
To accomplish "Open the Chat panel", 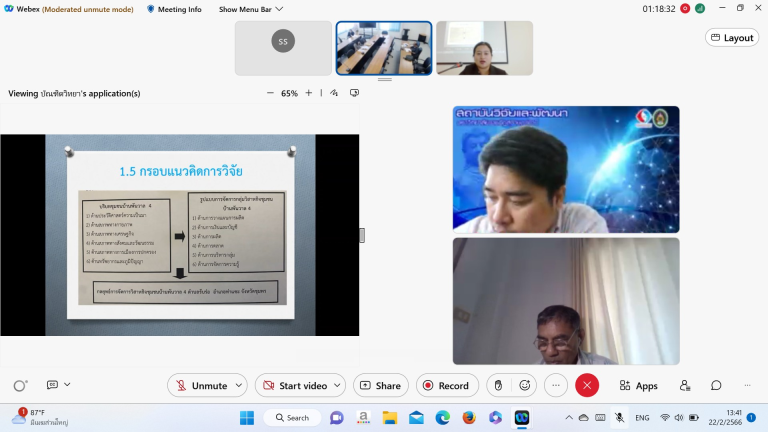I will click(x=716, y=386).
